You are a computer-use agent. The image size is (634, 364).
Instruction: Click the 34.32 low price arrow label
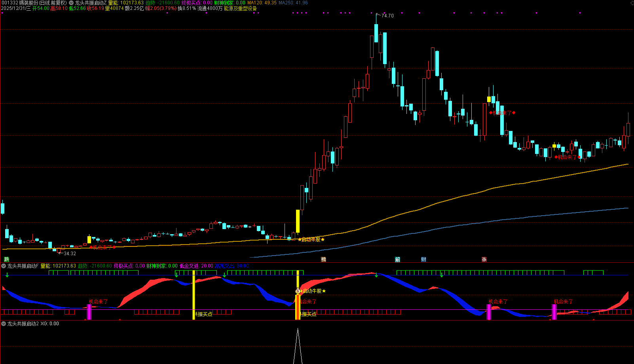(69, 254)
